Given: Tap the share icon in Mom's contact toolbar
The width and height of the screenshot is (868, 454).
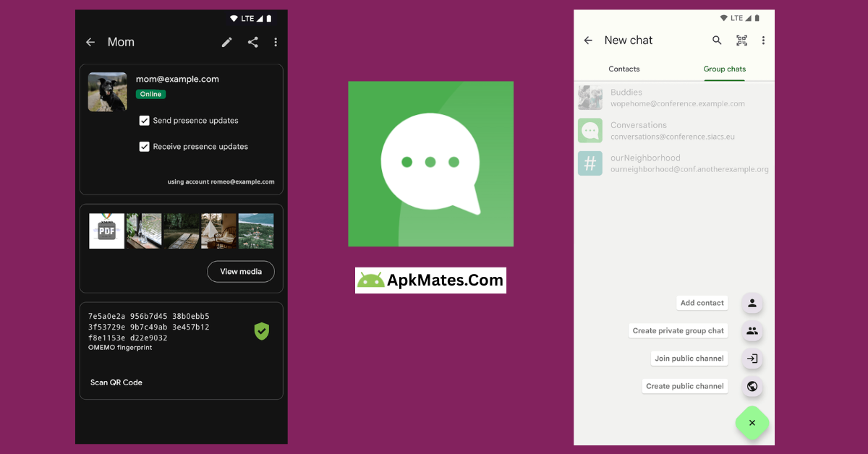Looking at the screenshot, I should point(252,42).
